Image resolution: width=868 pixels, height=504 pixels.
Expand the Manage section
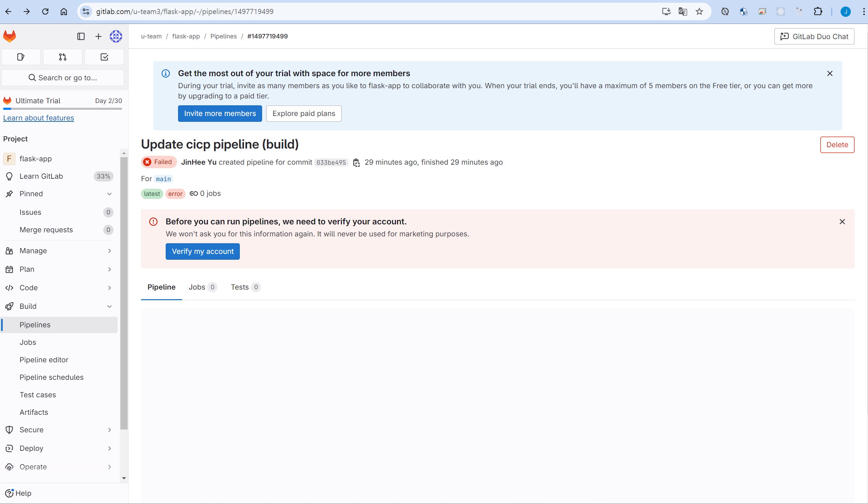coord(59,251)
